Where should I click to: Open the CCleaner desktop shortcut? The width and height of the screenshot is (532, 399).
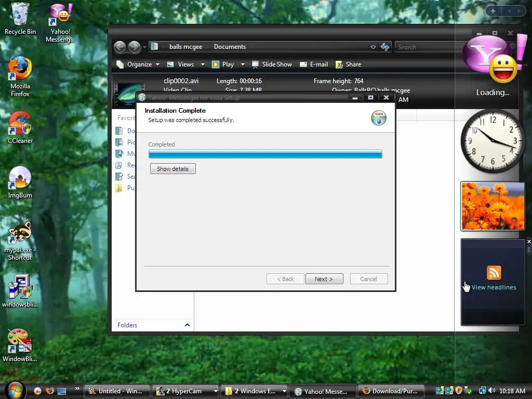(x=20, y=127)
